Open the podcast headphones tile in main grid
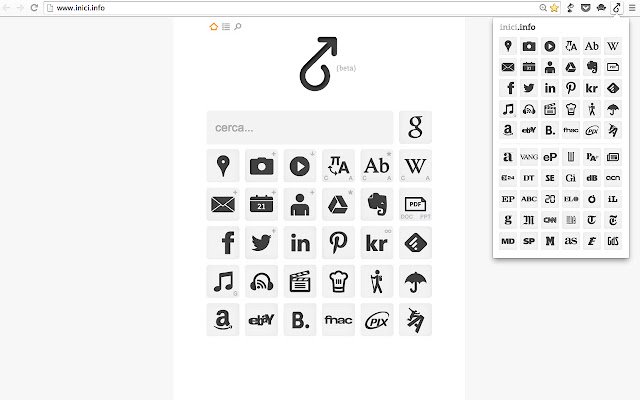 261,281
